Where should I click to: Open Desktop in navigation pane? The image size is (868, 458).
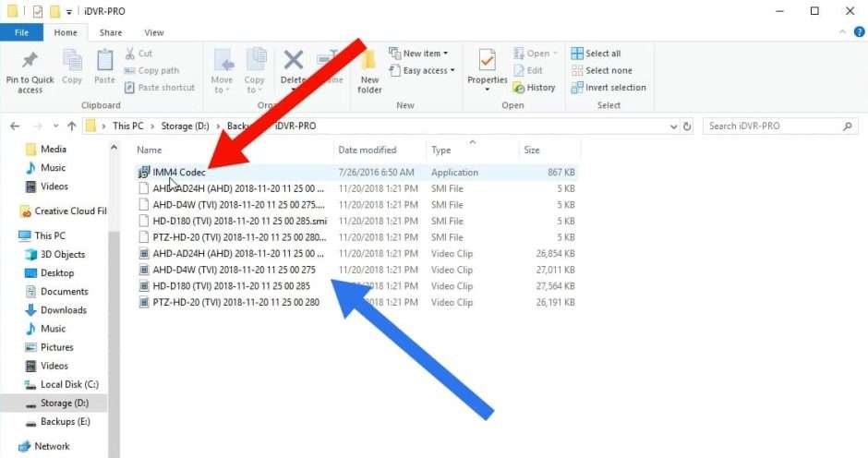49,273
